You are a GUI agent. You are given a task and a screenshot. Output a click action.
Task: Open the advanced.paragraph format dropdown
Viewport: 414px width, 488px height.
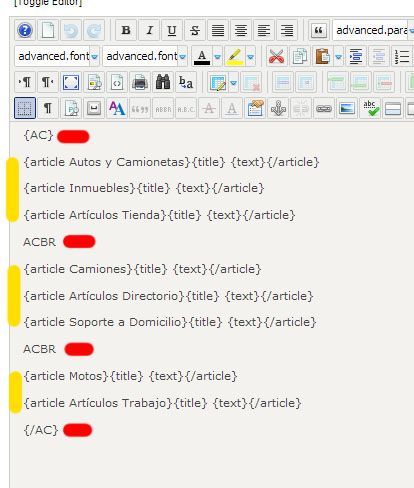(x=373, y=30)
